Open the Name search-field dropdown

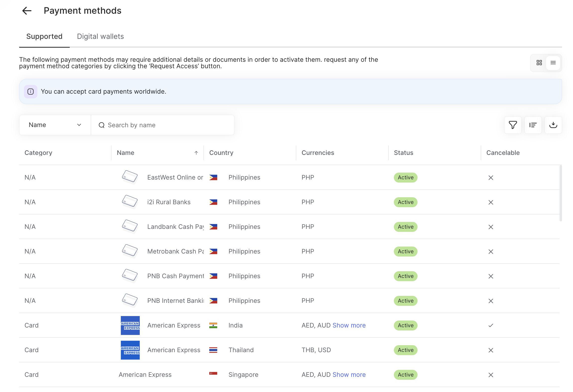click(x=55, y=125)
